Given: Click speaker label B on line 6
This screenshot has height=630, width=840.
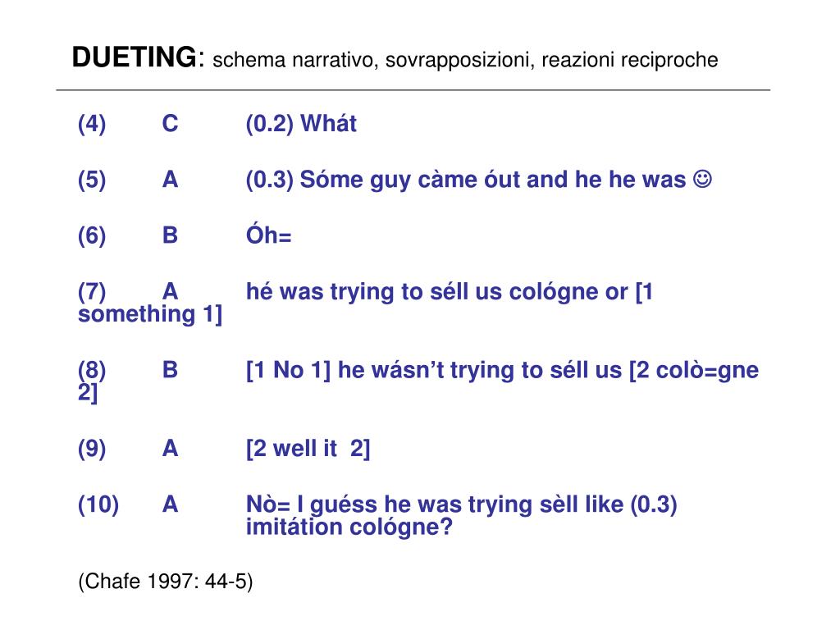Looking at the screenshot, I should pos(170,235).
